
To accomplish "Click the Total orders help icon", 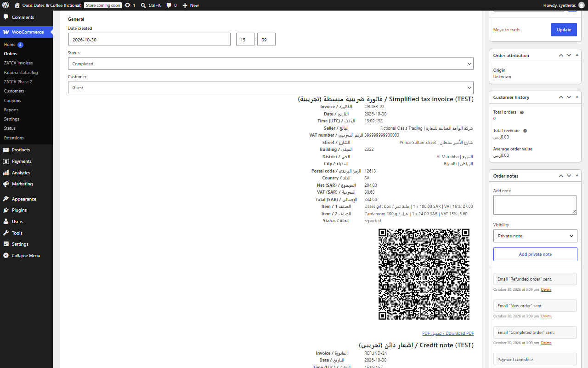I will click(521, 112).
